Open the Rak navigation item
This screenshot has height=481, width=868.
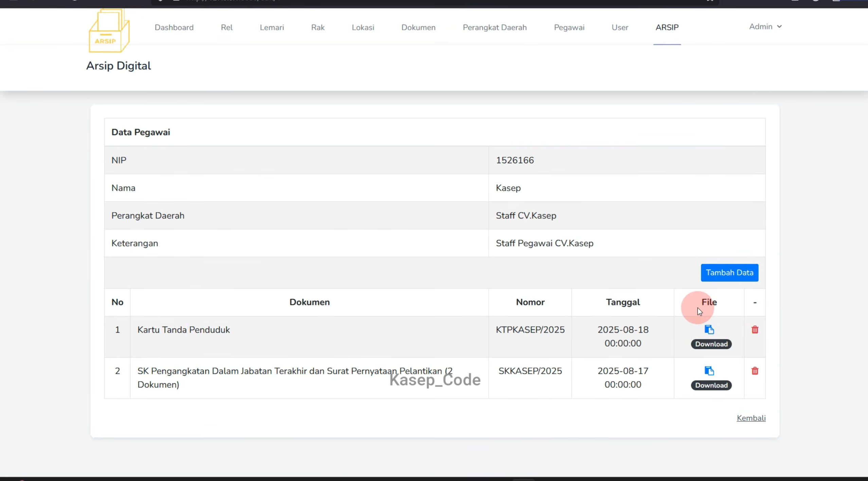[318, 27]
